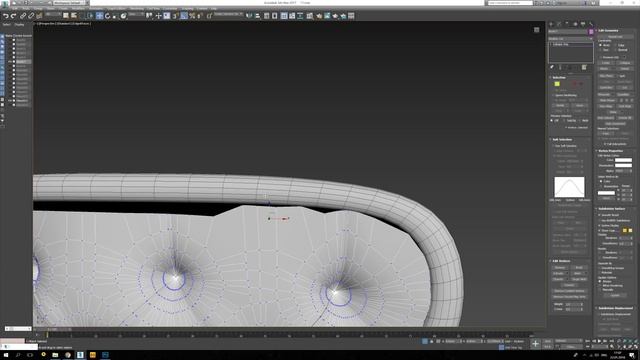Collapse the Subdivision Surface rollout header
640x360 pixels.
[616, 209]
